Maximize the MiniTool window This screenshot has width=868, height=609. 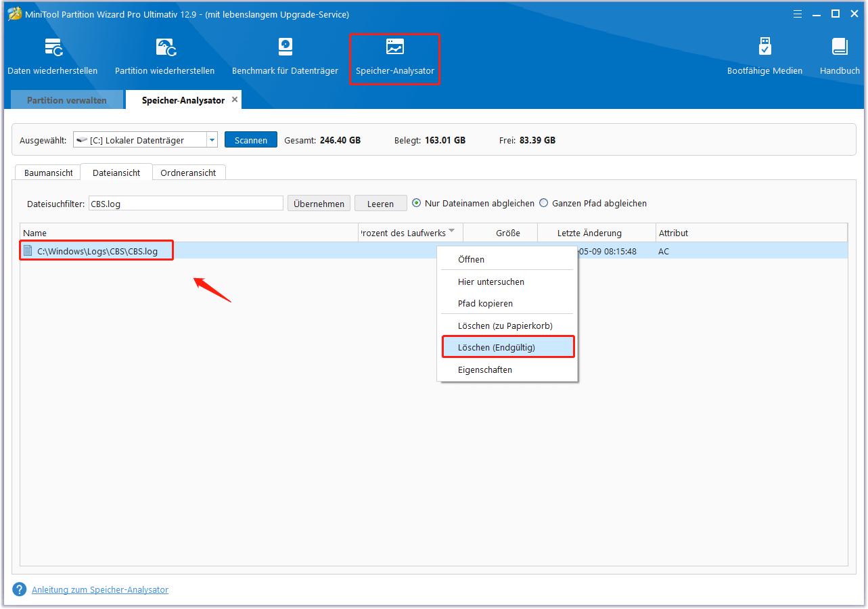(836, 14)
